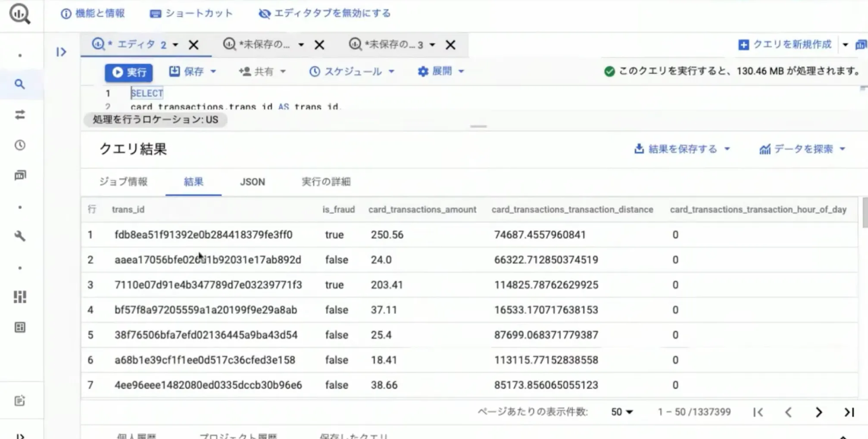Click エディタタブを無効にする option
The width and height of the screenshot is (868, 439).
(x=325, y=13)
